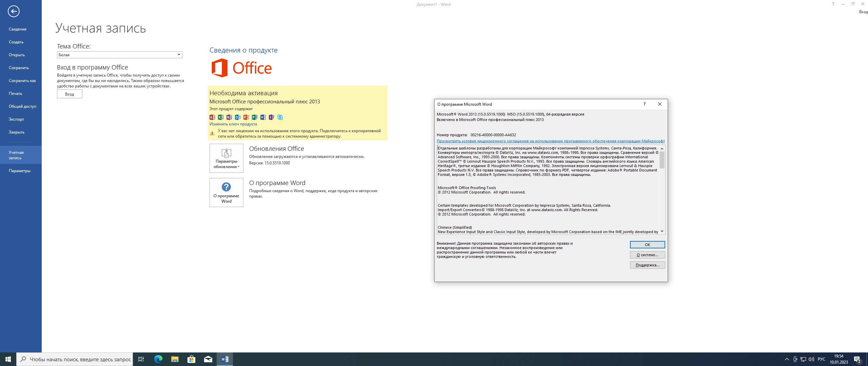This screenshot has width=868, height=366.
Task: Select Сохранить in the backstage menu
Action: pyautogui.click(x=21, y=68)
